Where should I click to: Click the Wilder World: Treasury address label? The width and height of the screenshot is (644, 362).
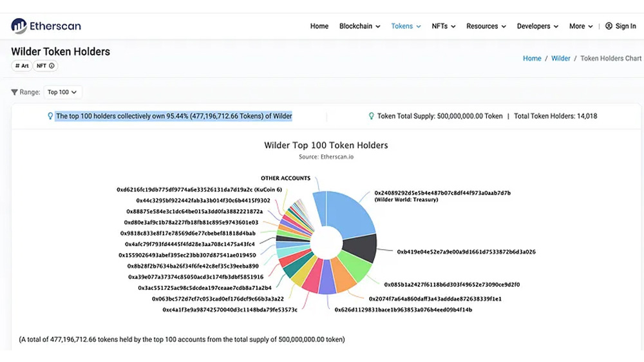[442, 196]
